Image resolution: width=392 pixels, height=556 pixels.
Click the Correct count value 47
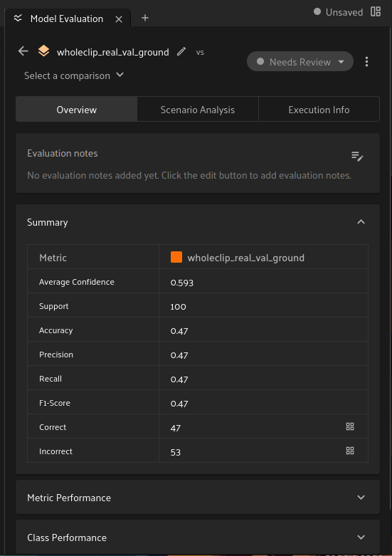[176, 428]
